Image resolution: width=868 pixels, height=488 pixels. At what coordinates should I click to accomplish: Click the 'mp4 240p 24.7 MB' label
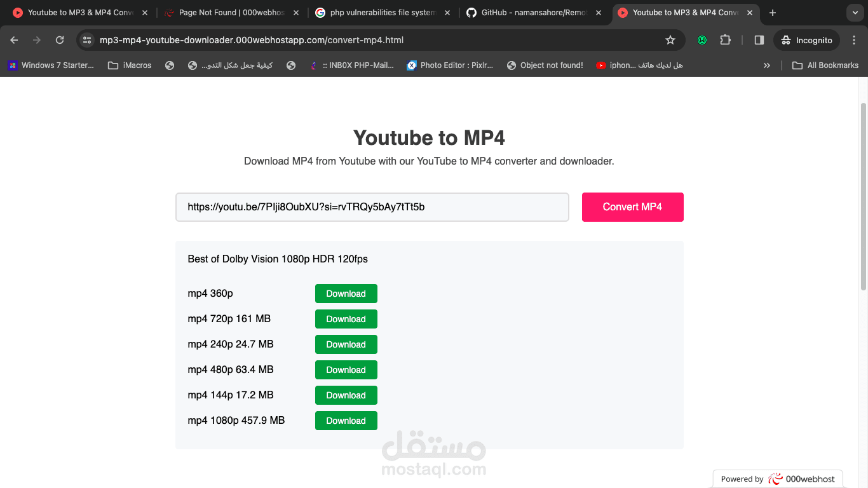tap(231, 344)
